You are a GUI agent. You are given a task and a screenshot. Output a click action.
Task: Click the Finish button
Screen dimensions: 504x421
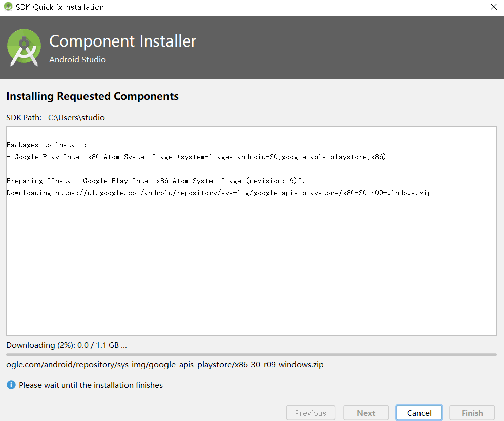tap(472, 412)
